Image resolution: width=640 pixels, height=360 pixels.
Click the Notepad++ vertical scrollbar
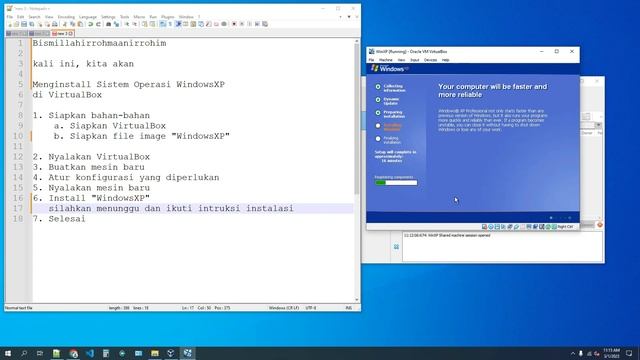point(356,118)
